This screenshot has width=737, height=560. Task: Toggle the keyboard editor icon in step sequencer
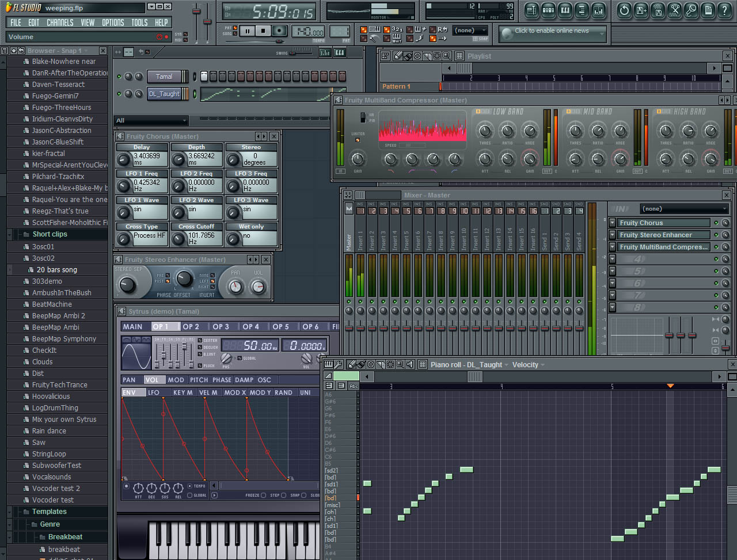click(x=340, y=52)
